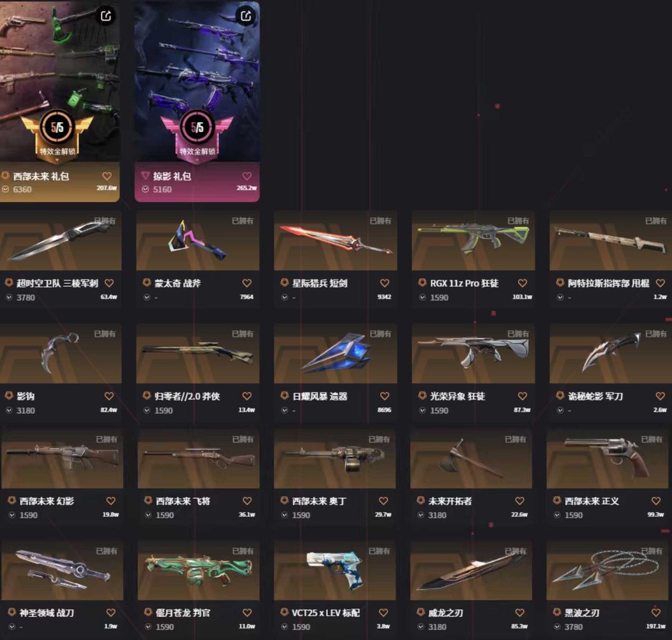Click share icon on 掠影 礼包 card
Viewport: 672px width, 640px height.
[x=246, y=16]
